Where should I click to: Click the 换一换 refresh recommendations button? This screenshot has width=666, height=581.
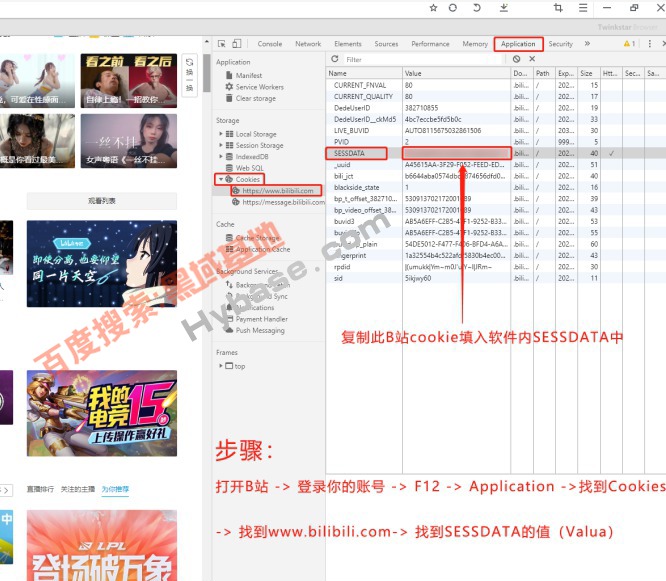(x=189, y=75)
